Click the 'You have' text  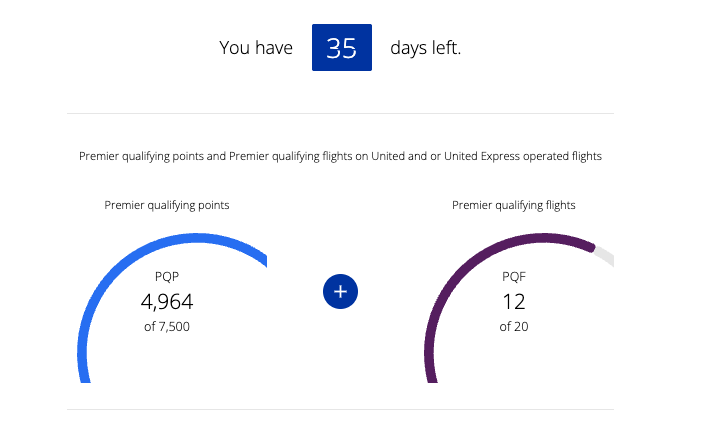coord(256,48)
